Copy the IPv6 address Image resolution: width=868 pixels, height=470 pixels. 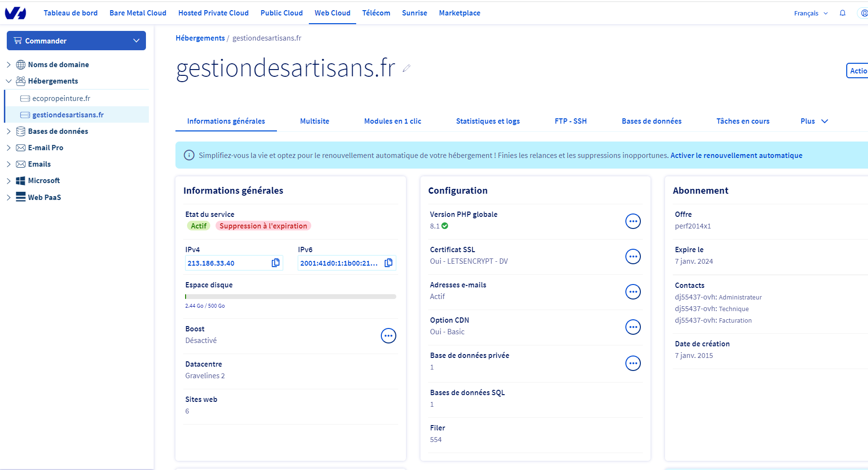coord(388,263)
